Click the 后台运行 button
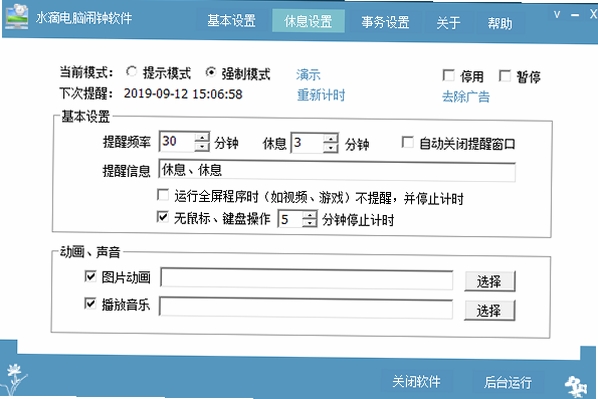 [x=508, y=382]
